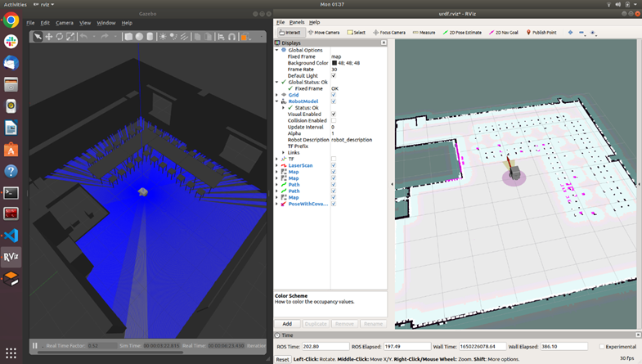Activate the 2D Pose Estimate tool
The height and width of the screenshot is (364, 642).
[464, 32]
